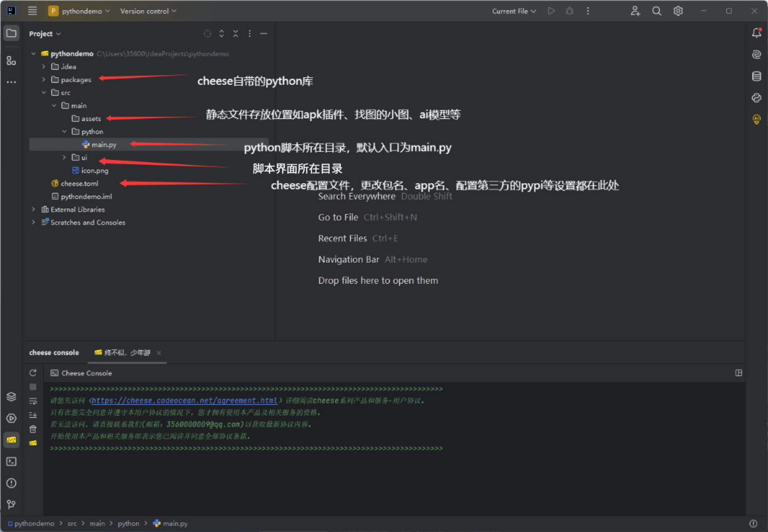Open the main hamburger menu
Image resolution: width=768 pixels, height=532 pixels.
tap(32, 10)
